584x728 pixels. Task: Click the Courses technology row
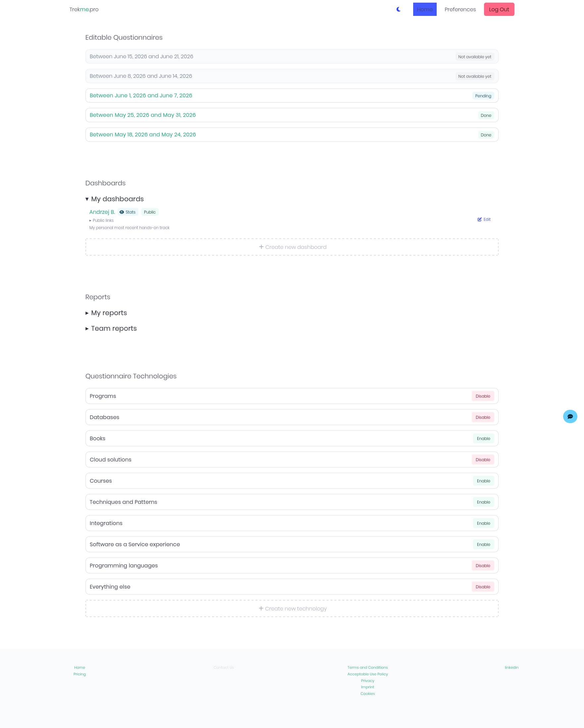tap(292, 481)
